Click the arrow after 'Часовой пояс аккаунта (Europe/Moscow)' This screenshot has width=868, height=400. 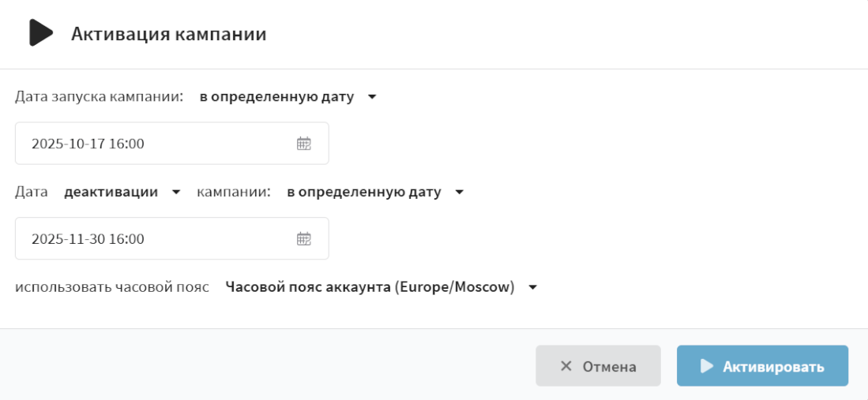tap(532, 287)
